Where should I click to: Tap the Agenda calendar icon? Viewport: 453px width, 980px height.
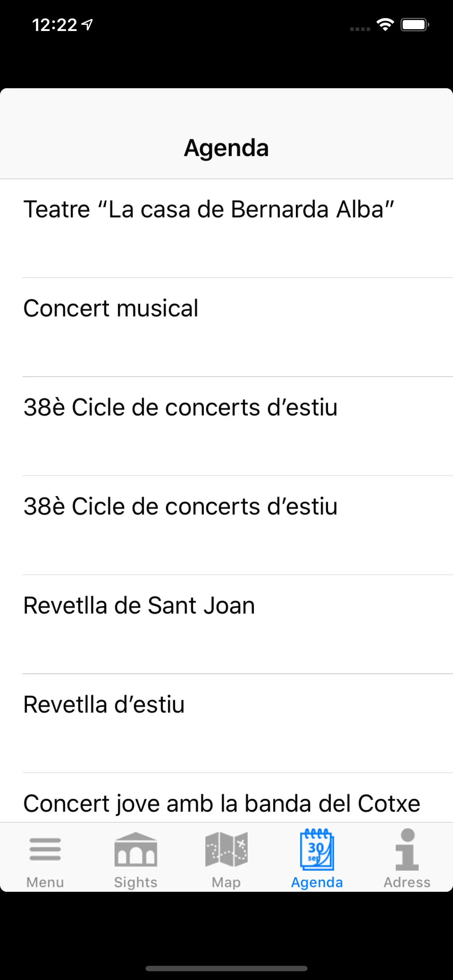pyautogui.click(x=317, y=849)
